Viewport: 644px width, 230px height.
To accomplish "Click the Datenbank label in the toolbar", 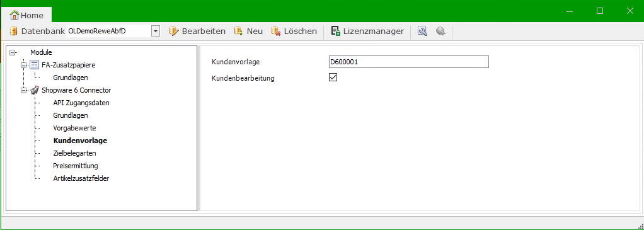I will 43,32.
